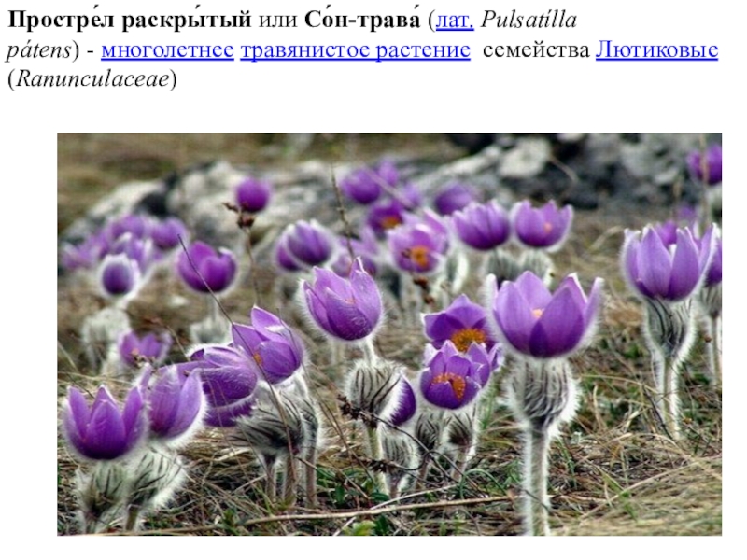Image resolution: width=747 pixels, height=560 pixels.
Task: Open the "лат." hyperlink
Action: (x=455, y=21)
